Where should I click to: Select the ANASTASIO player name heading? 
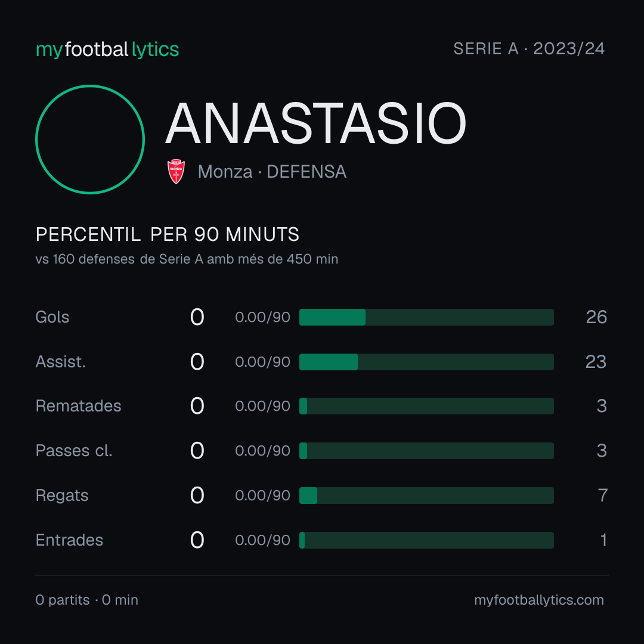pos(315,123)
